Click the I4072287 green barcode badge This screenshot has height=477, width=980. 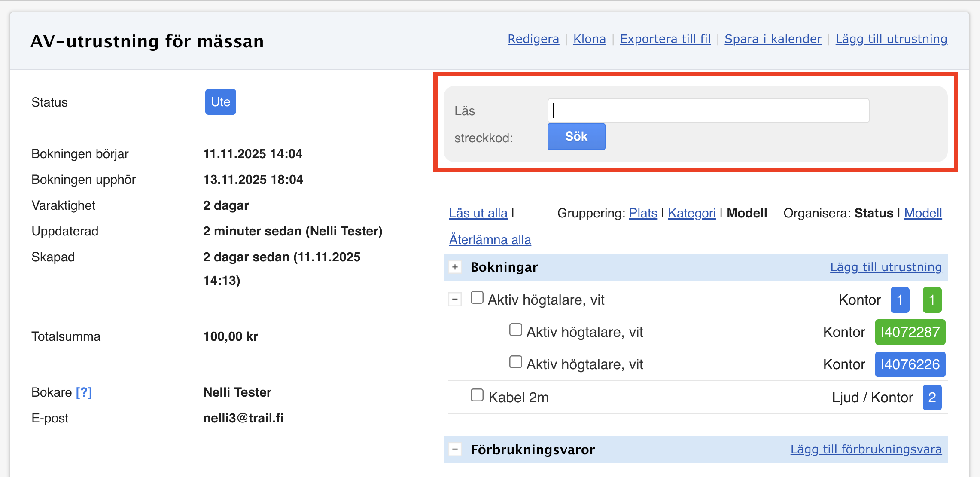(910, 332)
